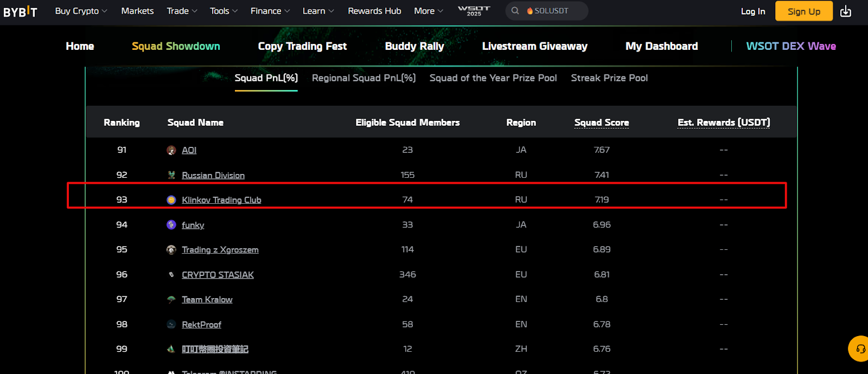The image size is (868, 374).
Task: Click the SOLUSDT search field
Action: [x=547, y=11]
